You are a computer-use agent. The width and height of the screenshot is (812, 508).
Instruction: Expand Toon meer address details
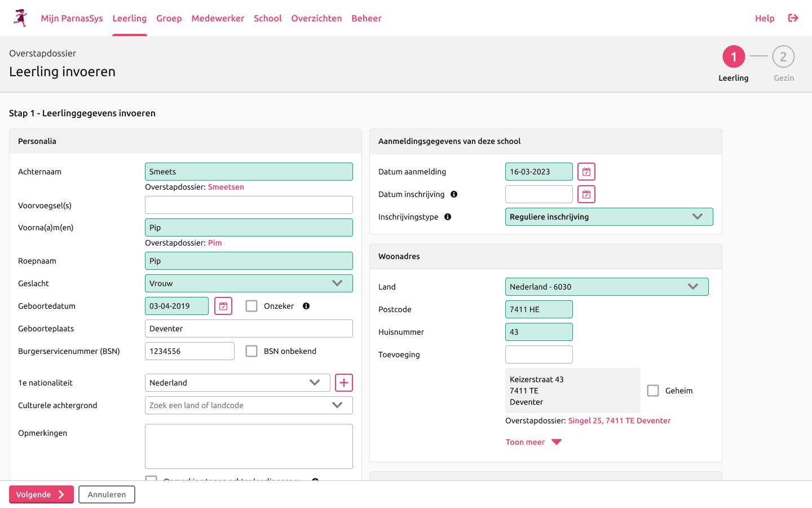(x=533, y=442)
